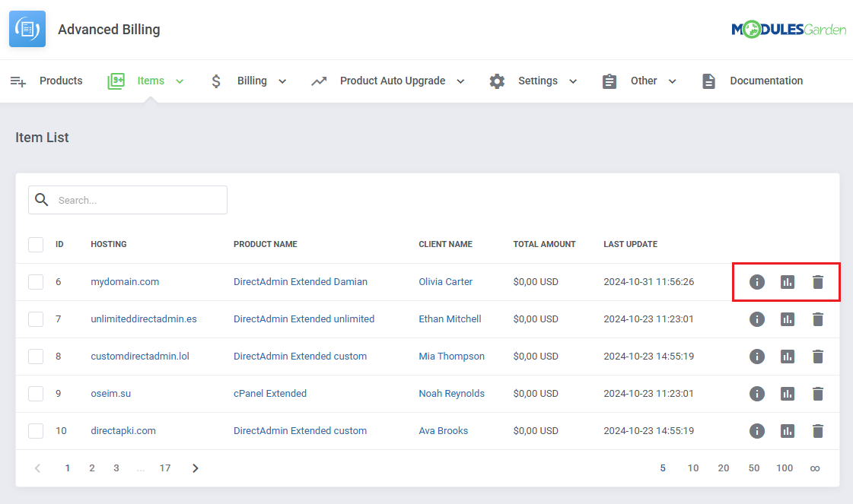Go to page 3

(x=116, y=468)
